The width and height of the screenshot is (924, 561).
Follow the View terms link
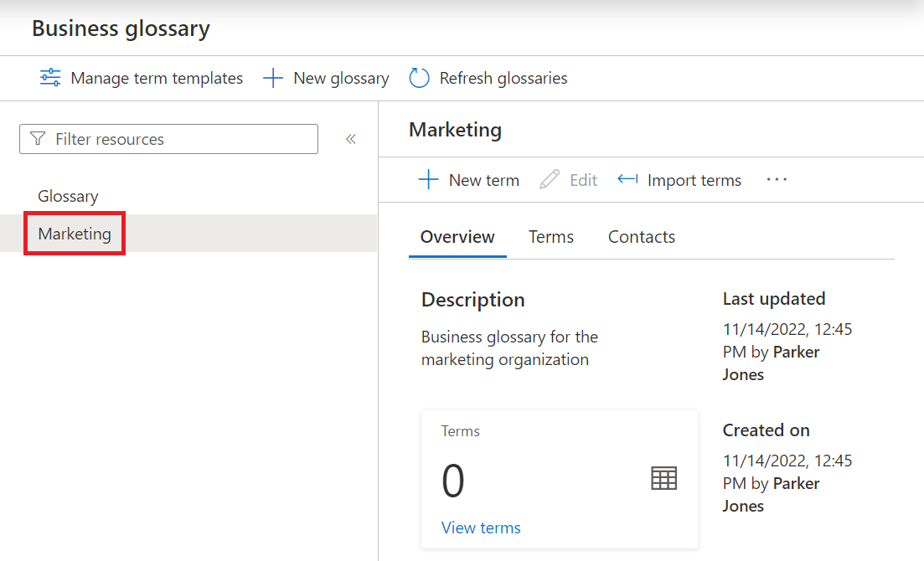481,528
